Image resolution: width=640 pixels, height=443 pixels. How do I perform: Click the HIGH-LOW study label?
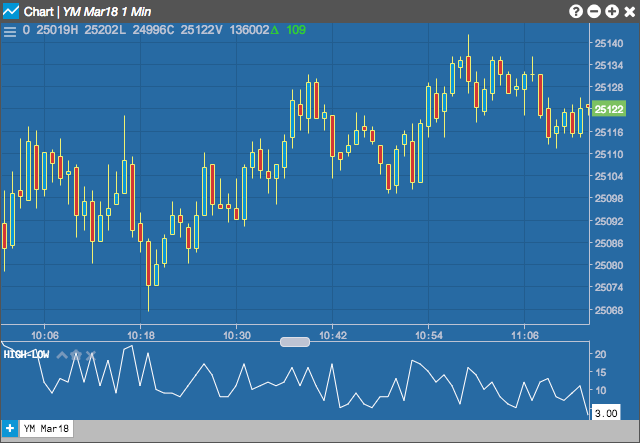(x=27, y=354)
